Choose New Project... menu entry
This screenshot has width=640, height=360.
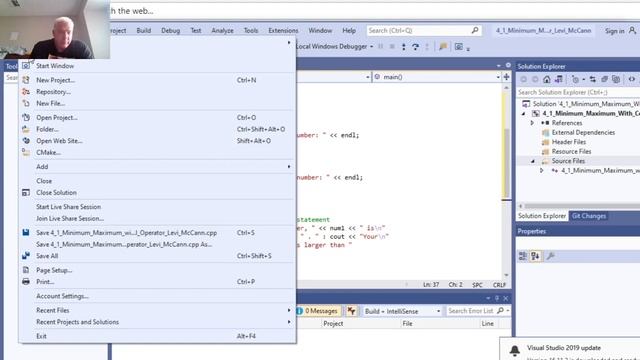[x=55, y=80]
